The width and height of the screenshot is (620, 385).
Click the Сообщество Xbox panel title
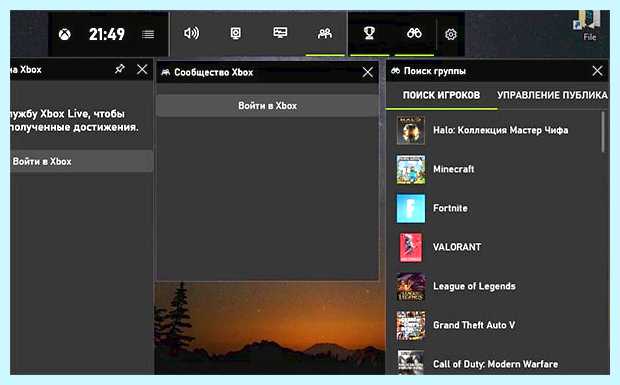214,72
